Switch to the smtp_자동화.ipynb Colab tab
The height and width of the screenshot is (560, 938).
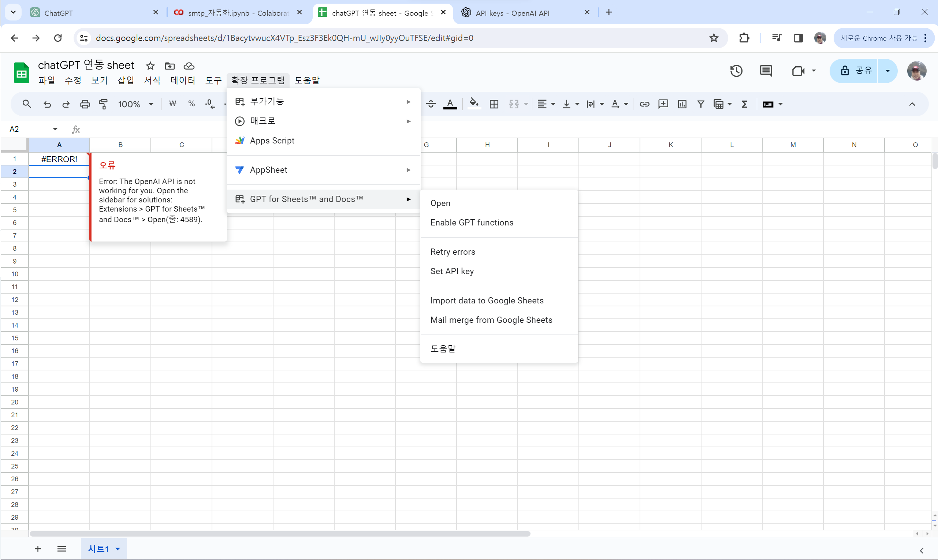pos(238,13)
